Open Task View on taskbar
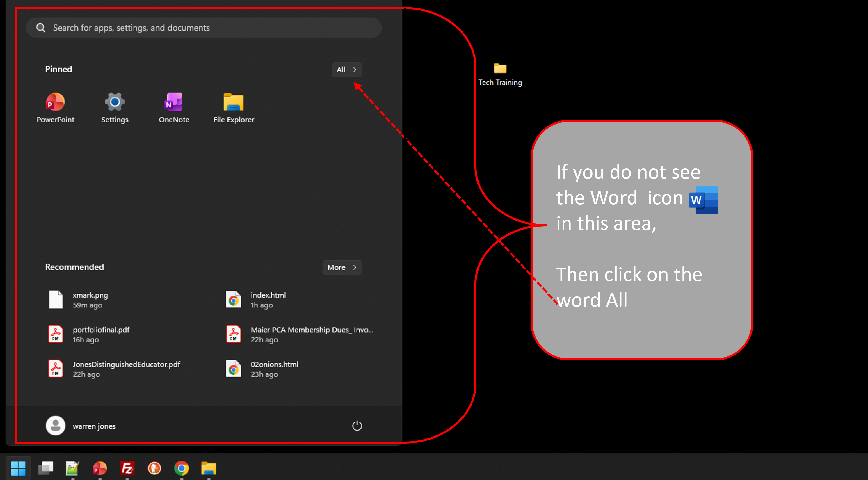 [45, 468]
